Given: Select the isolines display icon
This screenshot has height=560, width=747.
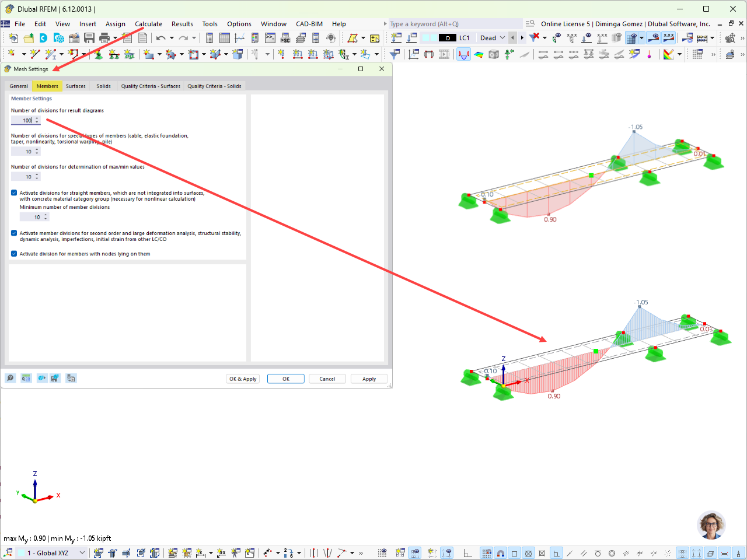Looking at the screenshot, I should (479, 54).
